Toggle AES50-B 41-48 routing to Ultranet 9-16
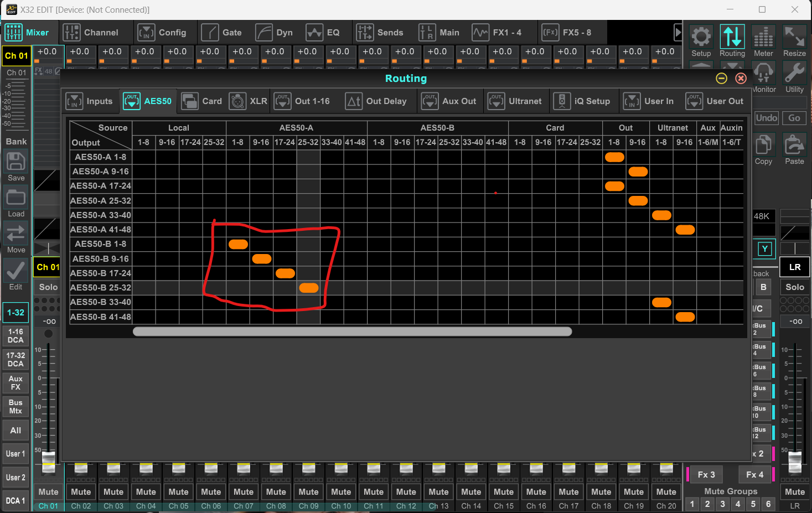The width and height of the screenshot is (812, 513). point(685,317)
